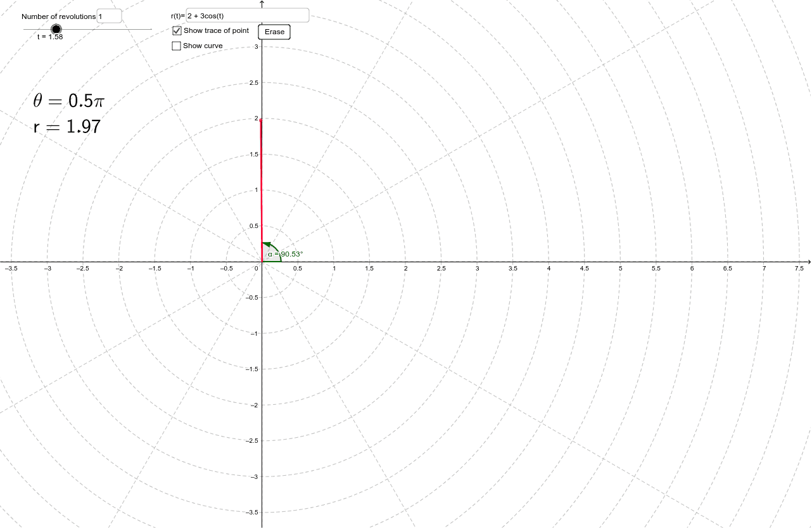Click the red traced point at r=2

coord(260,119)
